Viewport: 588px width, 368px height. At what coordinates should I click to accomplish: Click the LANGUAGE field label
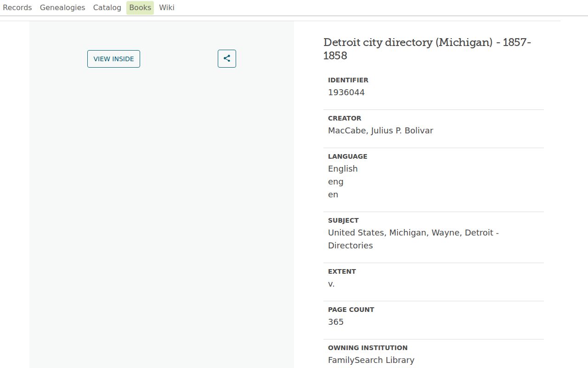[348, 156]
